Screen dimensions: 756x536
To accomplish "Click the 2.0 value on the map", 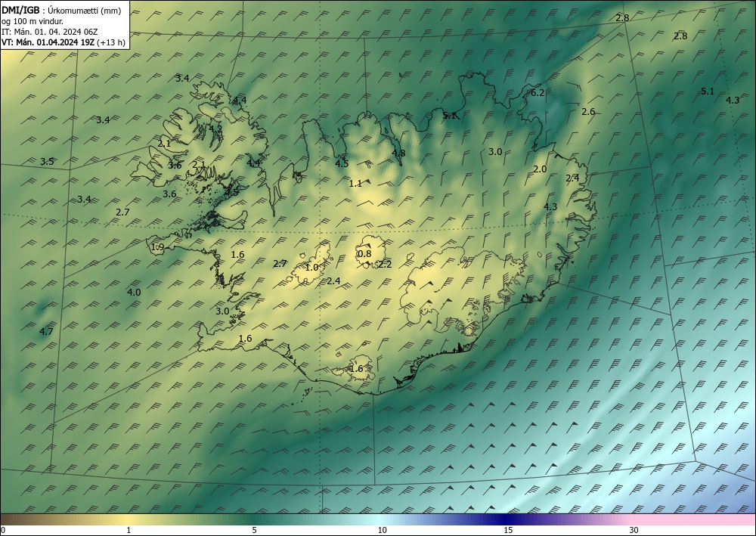I will pyautogui.click(x=540, y=169).
